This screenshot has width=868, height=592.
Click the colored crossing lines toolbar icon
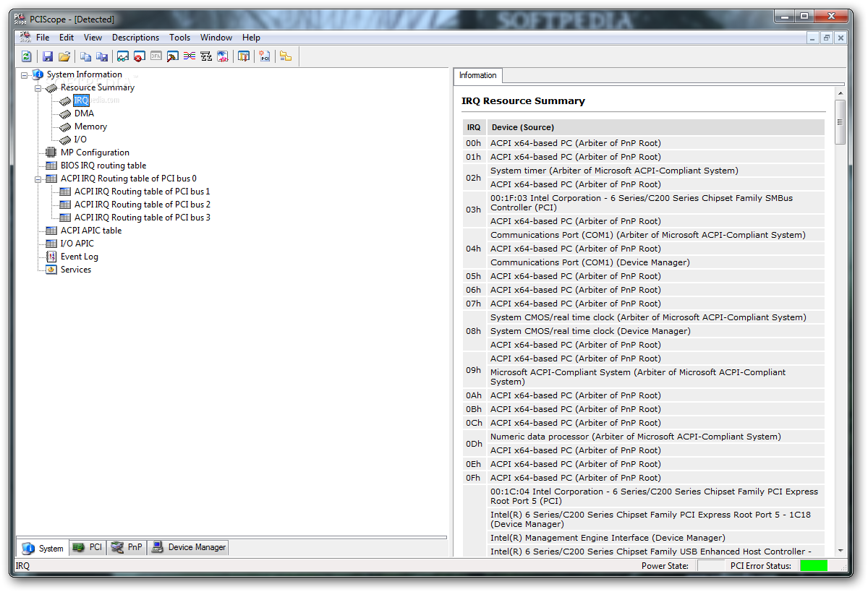pyautogui.click(x=190, y=56)
